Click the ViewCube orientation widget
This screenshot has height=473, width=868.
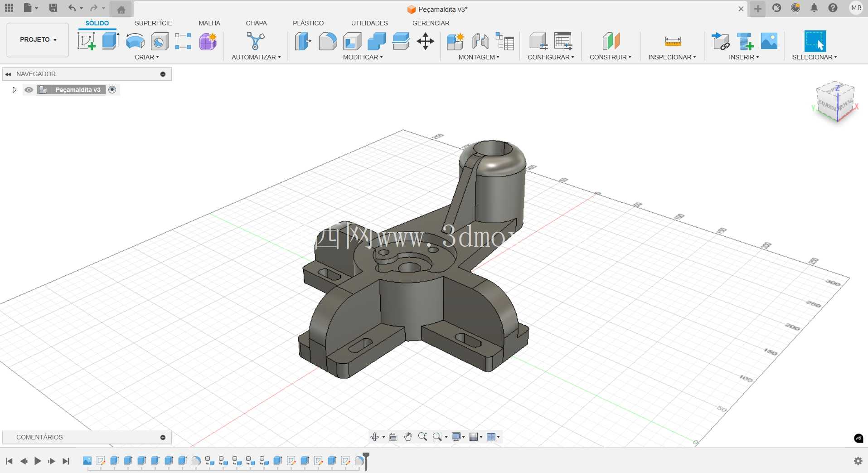[835, 102]
